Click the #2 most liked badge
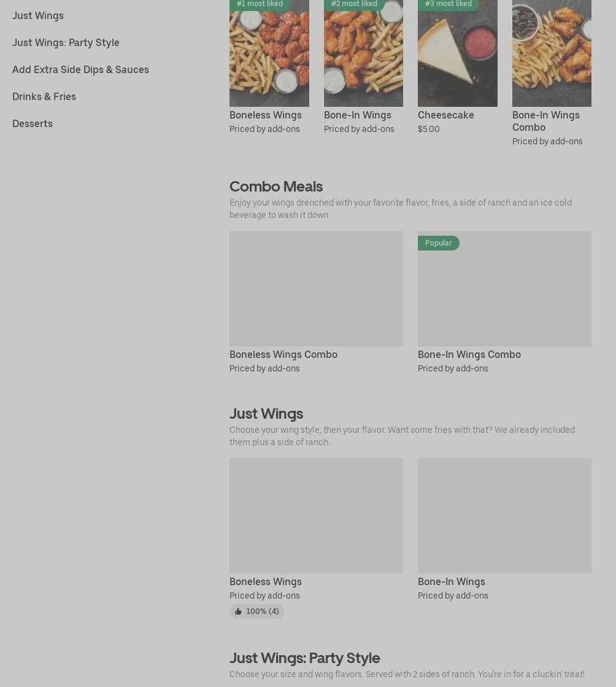The height and width of the screenshot is (687, 616). [x=354, y=5]
